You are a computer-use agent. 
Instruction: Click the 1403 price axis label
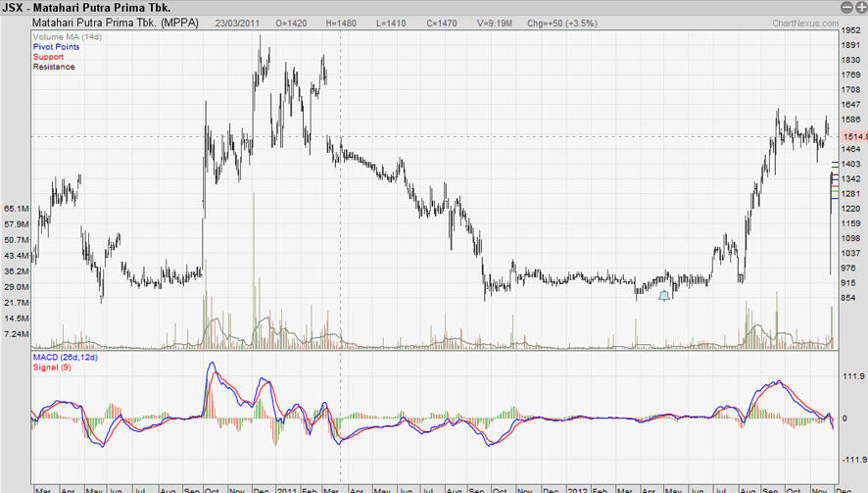(x=850, y=164)
